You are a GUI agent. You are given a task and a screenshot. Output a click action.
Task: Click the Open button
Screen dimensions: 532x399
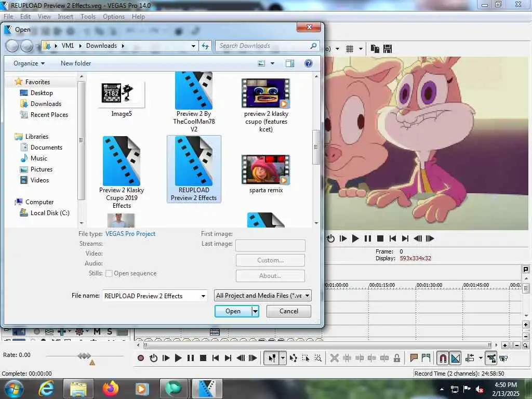coord(233,311)
